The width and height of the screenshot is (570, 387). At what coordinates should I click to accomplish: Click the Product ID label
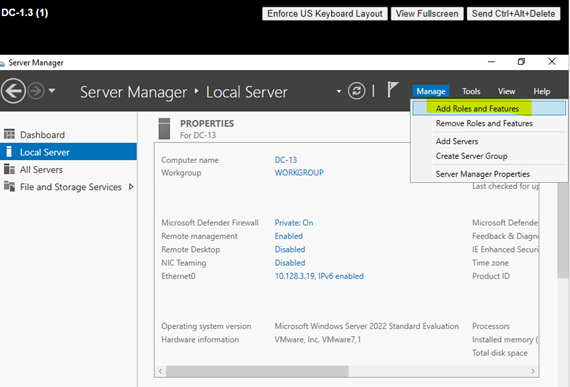click(x=491, y=276)
